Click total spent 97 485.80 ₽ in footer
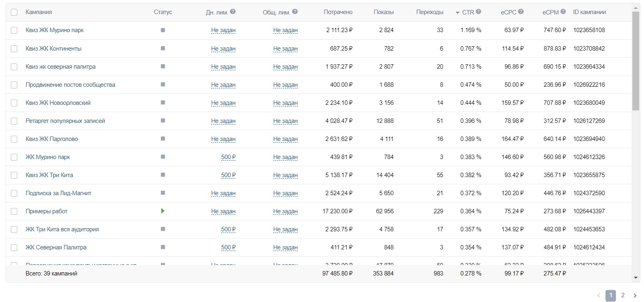 coord(337,273)
